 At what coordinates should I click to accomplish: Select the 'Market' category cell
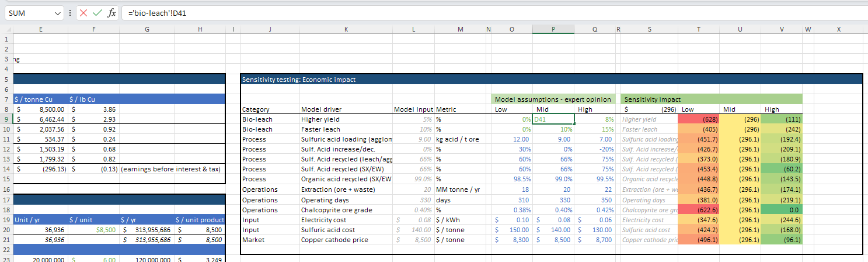click(270, 240)
